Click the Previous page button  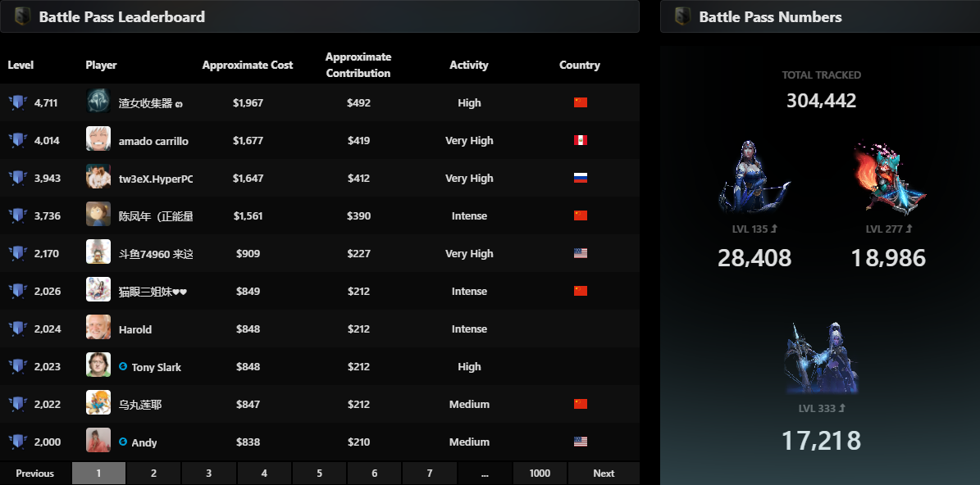[35, 474]
